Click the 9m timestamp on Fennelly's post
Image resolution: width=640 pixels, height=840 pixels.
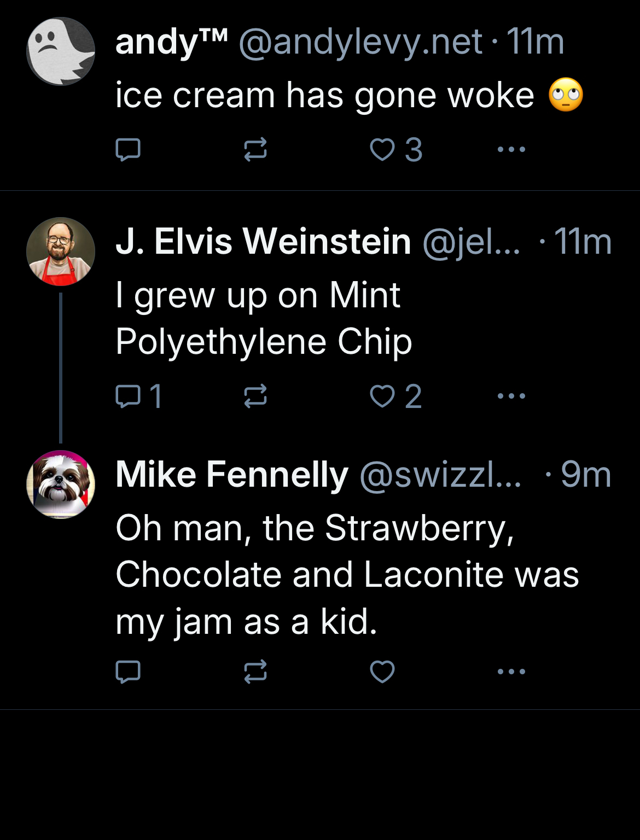tap(585, 474)
